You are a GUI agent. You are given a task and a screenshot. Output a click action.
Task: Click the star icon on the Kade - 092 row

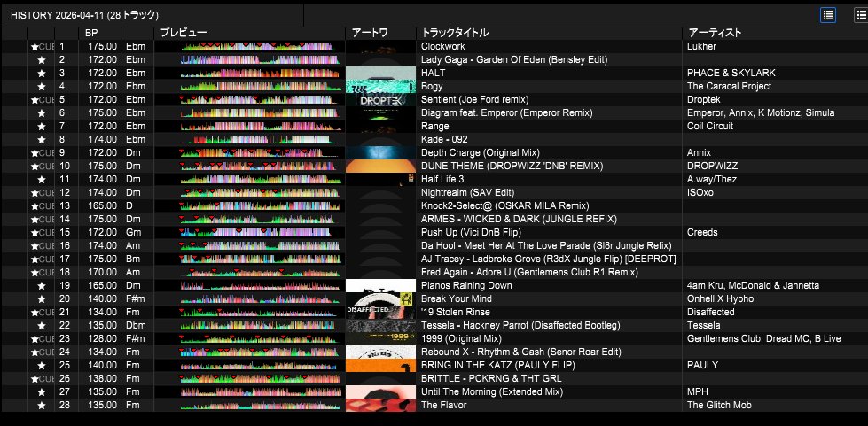tap(42, 139)
